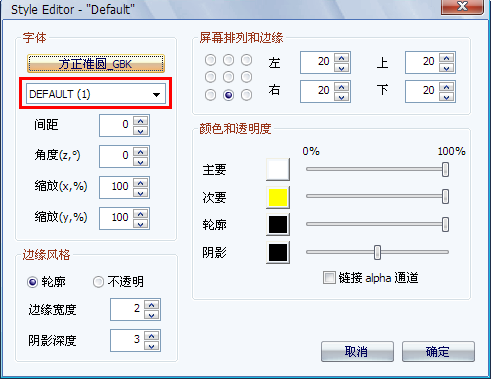Image resolution: width=491 pixels, height=380 pixels.
Task: Open the 主要 primary white color swatch
Action: [x=278, y=170]
